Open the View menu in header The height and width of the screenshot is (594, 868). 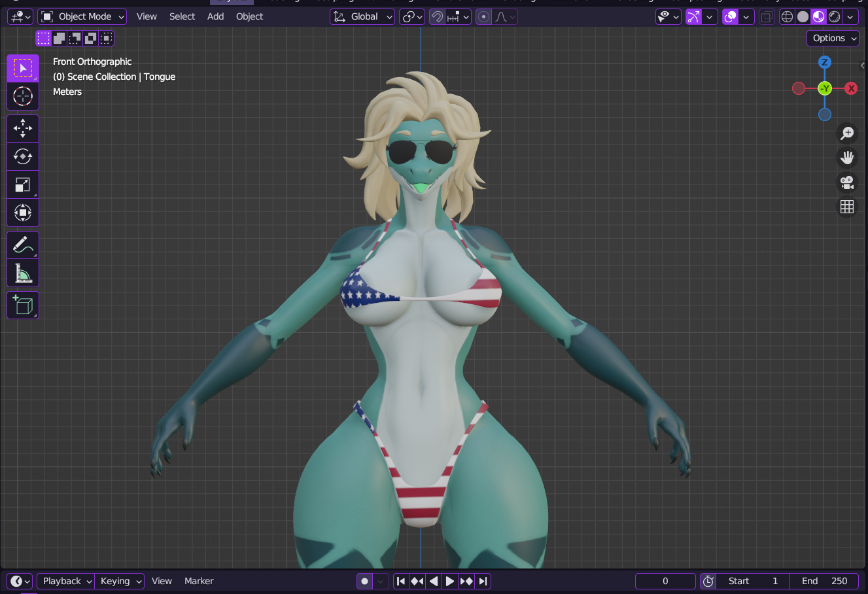point(147,17)
